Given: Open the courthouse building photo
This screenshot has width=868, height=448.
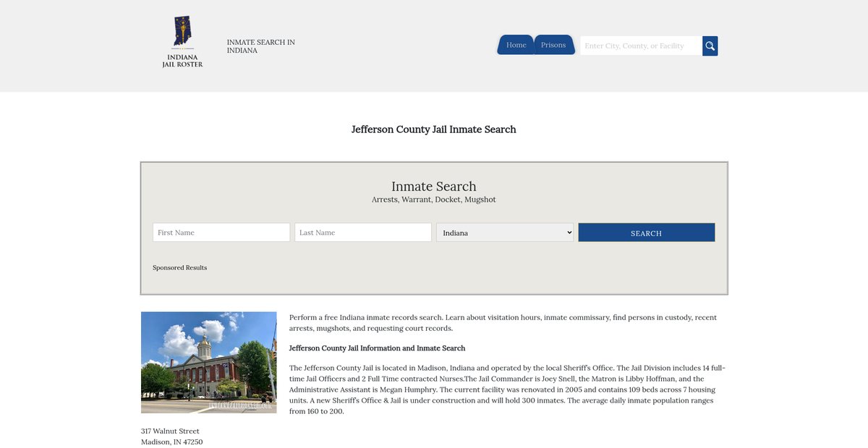Looking at the screenshot, I should click(208, 362).
